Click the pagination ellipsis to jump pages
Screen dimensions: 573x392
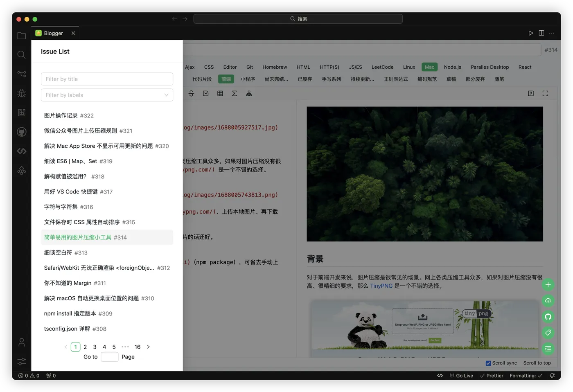(125, 347)
